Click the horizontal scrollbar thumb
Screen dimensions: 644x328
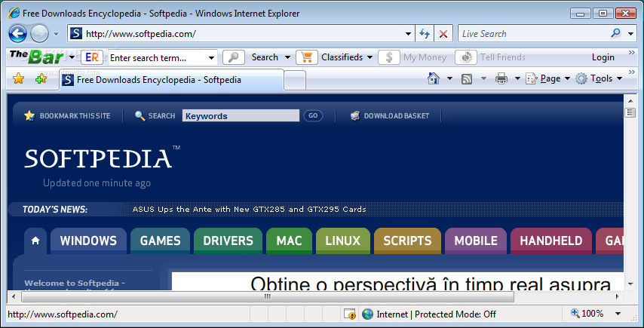tap(268, 296)
